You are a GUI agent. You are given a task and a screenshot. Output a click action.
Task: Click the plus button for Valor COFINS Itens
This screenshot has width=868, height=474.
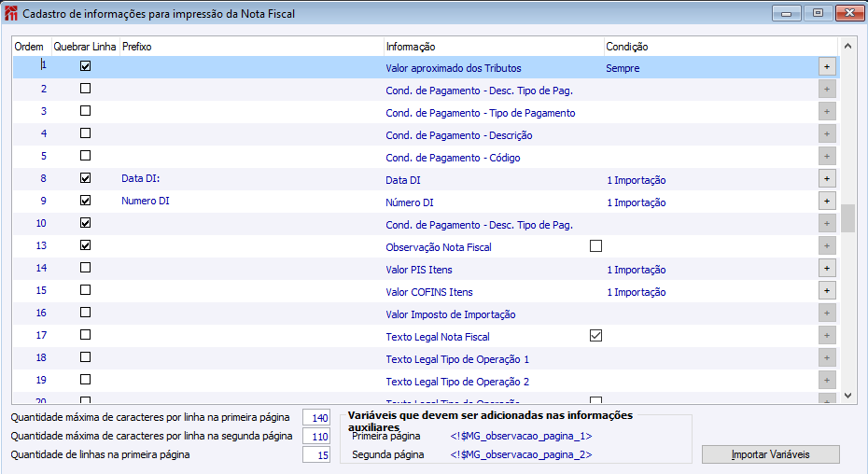coord(826,290)
